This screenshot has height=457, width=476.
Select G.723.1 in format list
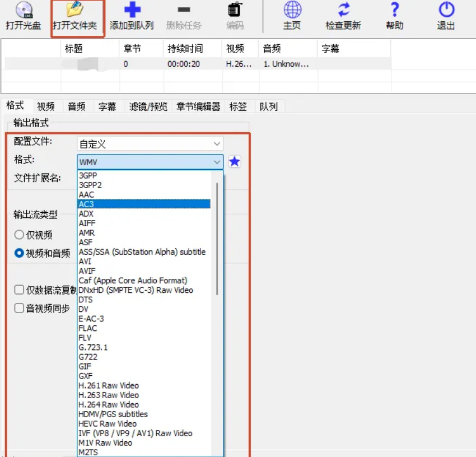pyautogui.click(x=144, y=347)
